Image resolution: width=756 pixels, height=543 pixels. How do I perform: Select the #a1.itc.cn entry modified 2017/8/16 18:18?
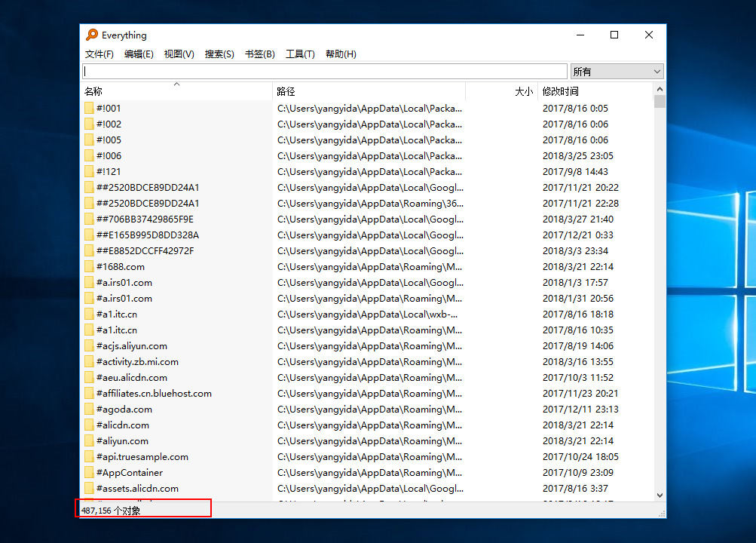point(367,314)
